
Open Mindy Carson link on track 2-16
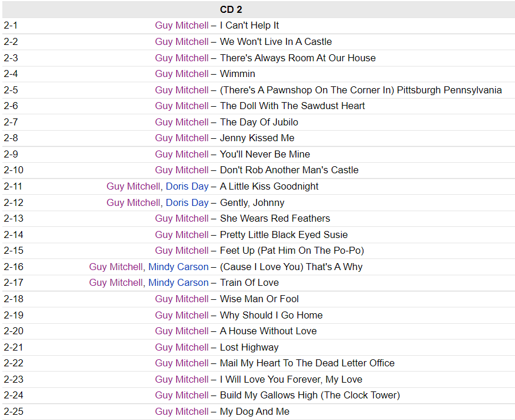pyautogui.click(x=178, y=267)
